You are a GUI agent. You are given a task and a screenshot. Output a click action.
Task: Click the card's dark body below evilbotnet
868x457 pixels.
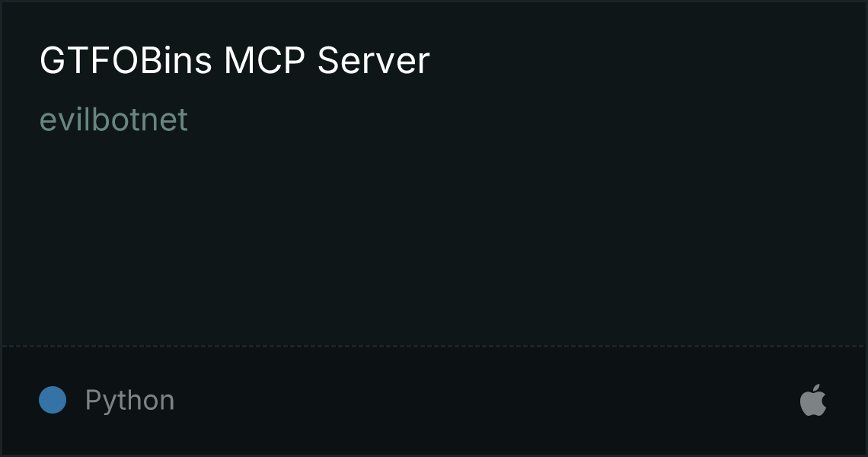(x=434, y=238)
